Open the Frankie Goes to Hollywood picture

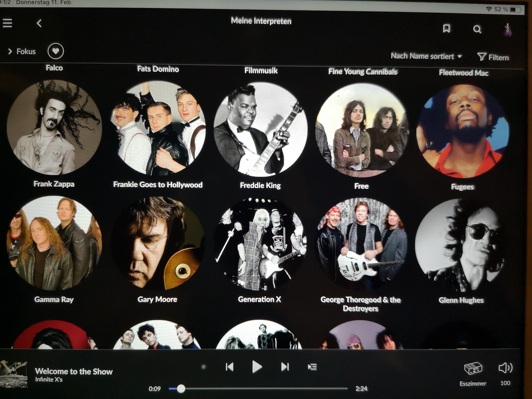158,128
